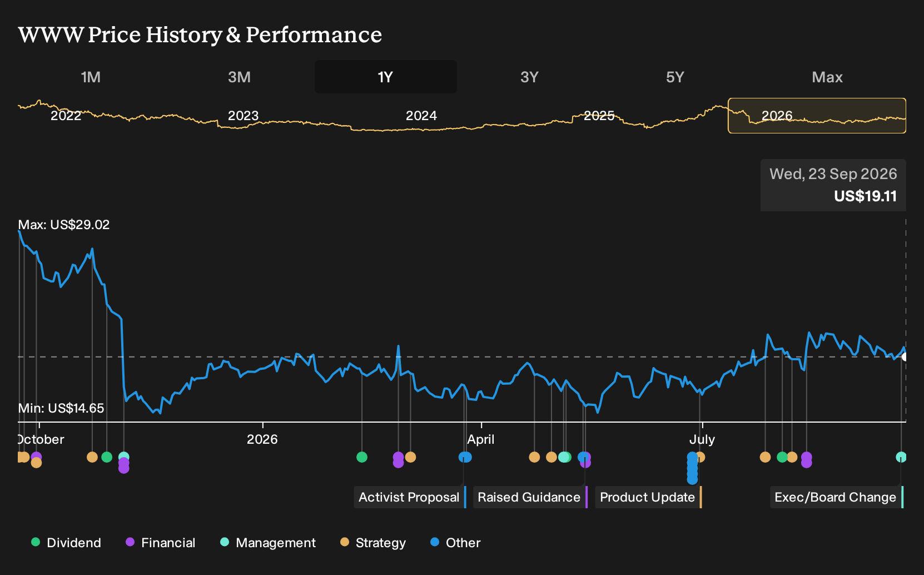Toggle the Strategy legend filter

pyautogui.click(x=373, y=543)
